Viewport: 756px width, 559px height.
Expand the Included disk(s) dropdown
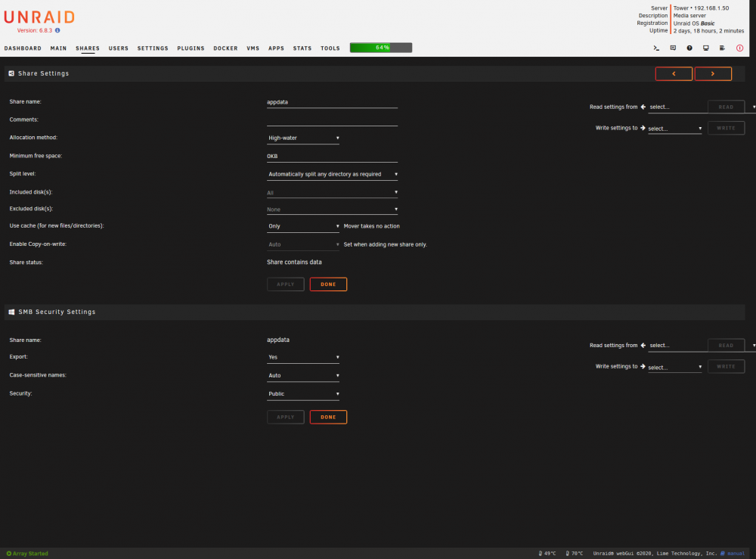pos(332,192)
